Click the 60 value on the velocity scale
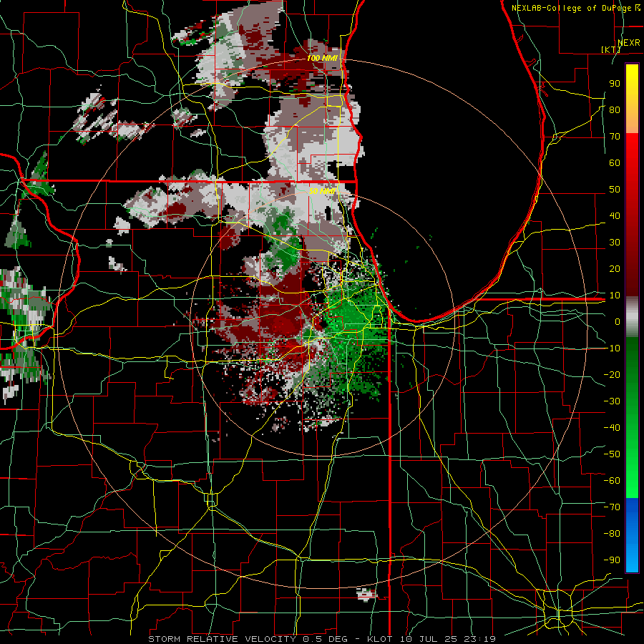 (615, 163)
